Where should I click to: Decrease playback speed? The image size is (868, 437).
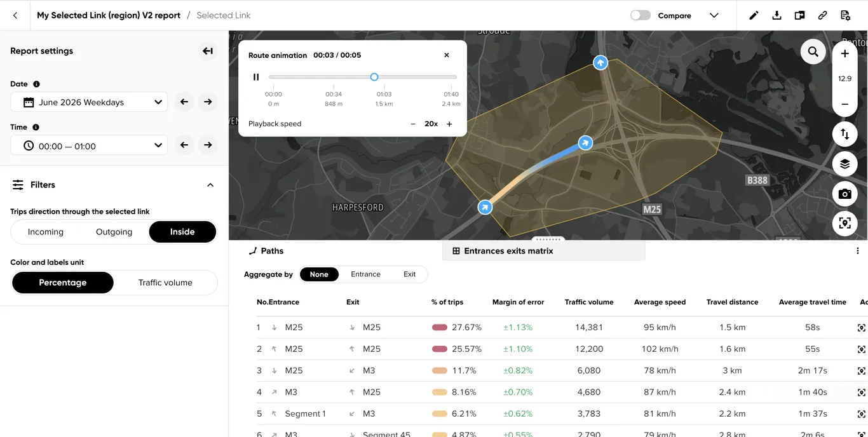[413, 124]
